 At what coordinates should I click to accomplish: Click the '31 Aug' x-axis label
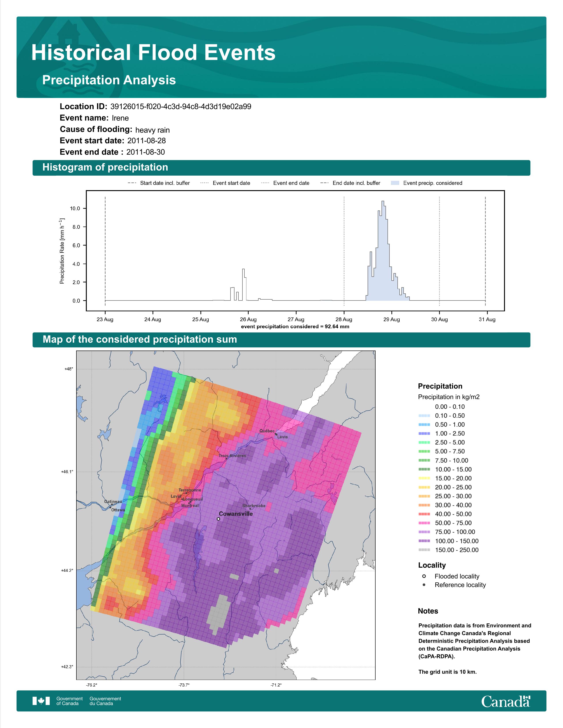pos(487,319)
